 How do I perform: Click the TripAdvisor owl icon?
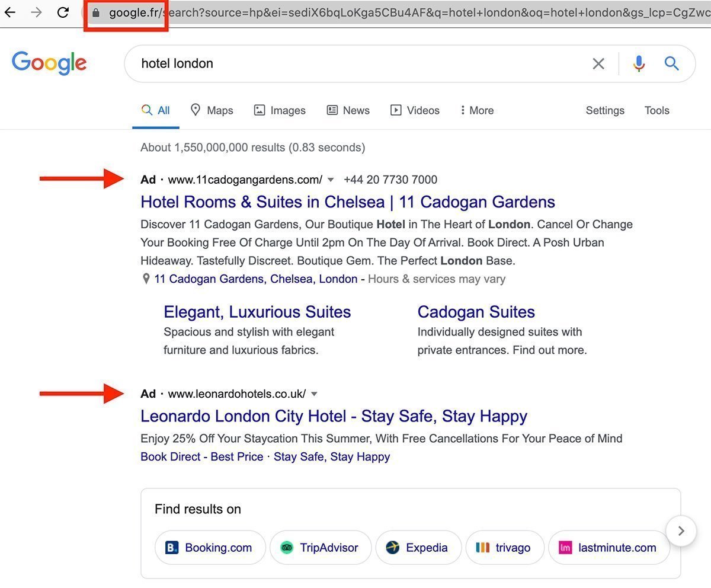tap(287, 548)
